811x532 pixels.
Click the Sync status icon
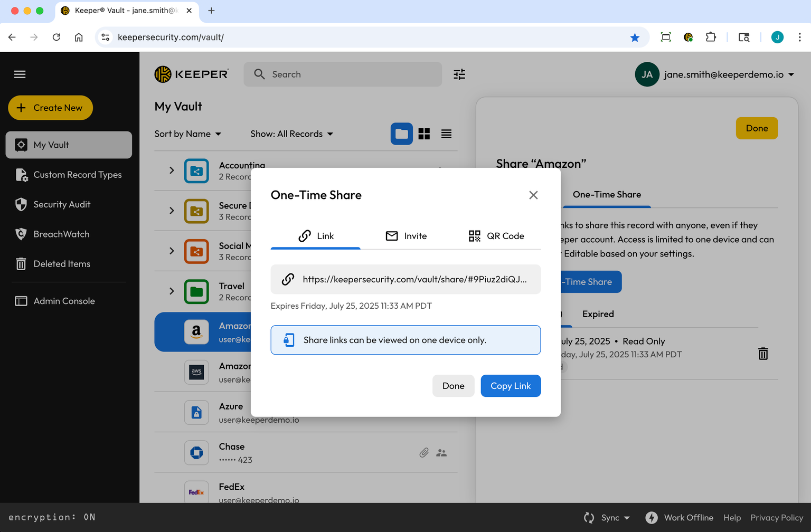pos(588,518)
